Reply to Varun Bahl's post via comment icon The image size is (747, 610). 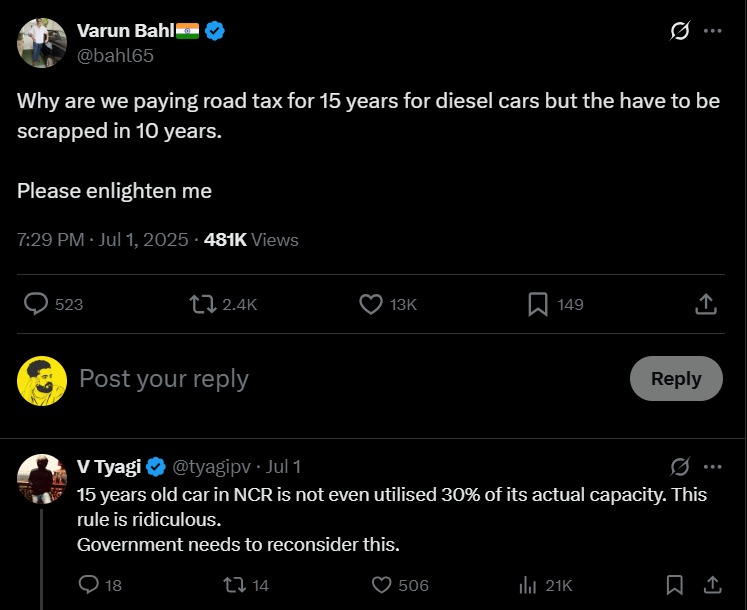click(x=37, y=304)
